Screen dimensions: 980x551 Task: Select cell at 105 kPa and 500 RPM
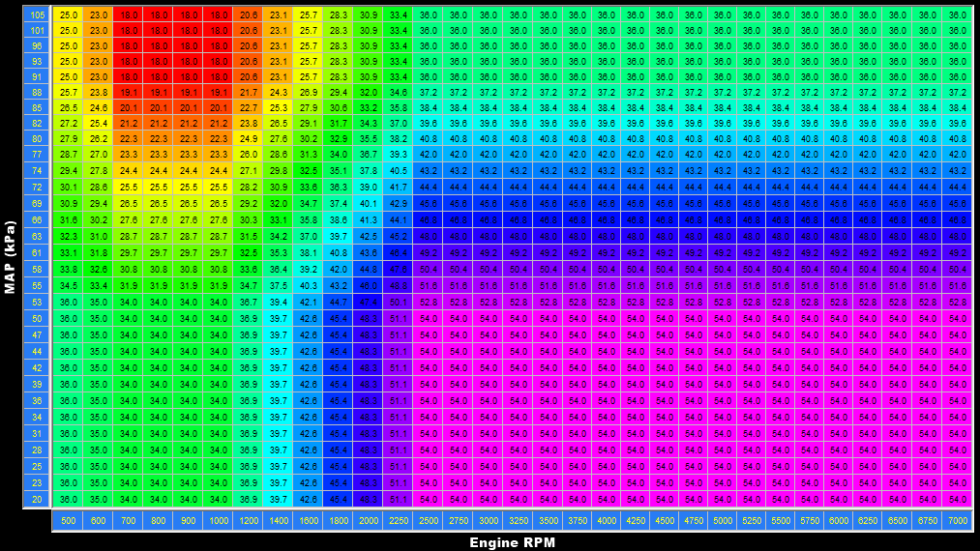68,15
